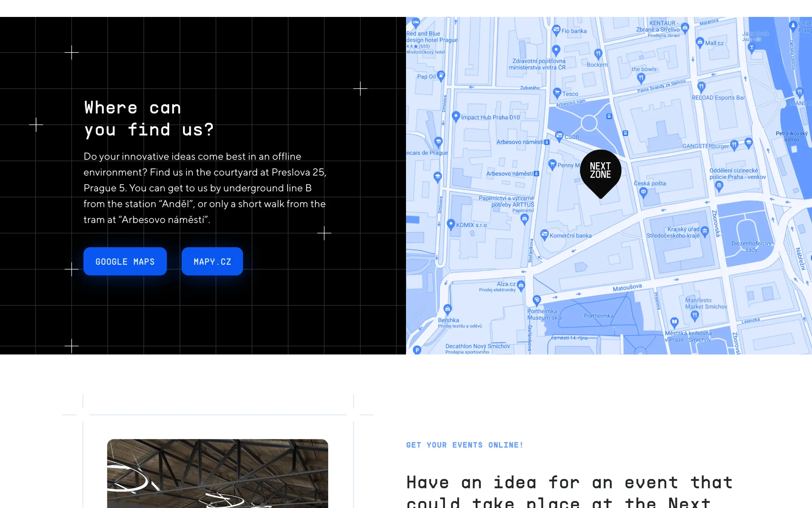This screenshot has height=508, width=812.
Task: Open the Mapy.cz button
Action: 212,261
